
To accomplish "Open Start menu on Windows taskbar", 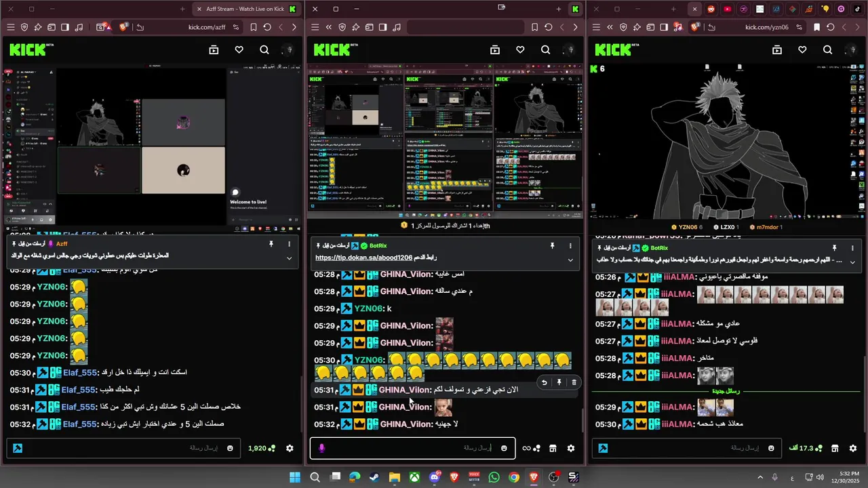I will click(x=295, y=477).
